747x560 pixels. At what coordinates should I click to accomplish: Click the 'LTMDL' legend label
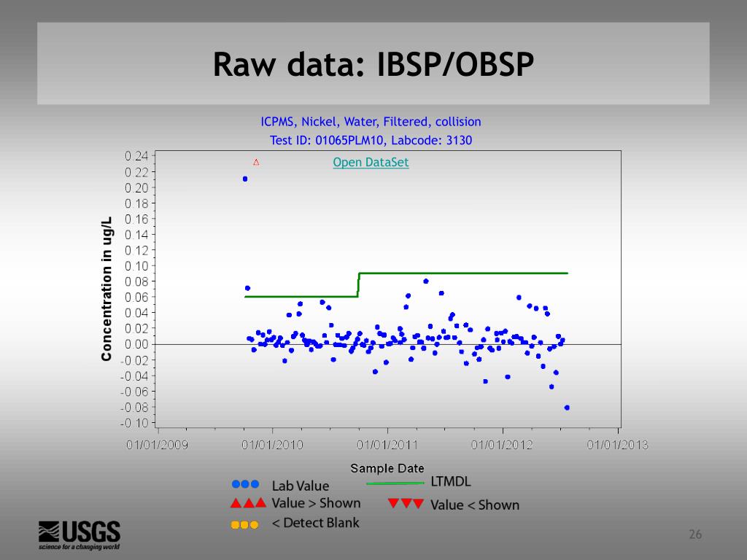tap(451, 481)
